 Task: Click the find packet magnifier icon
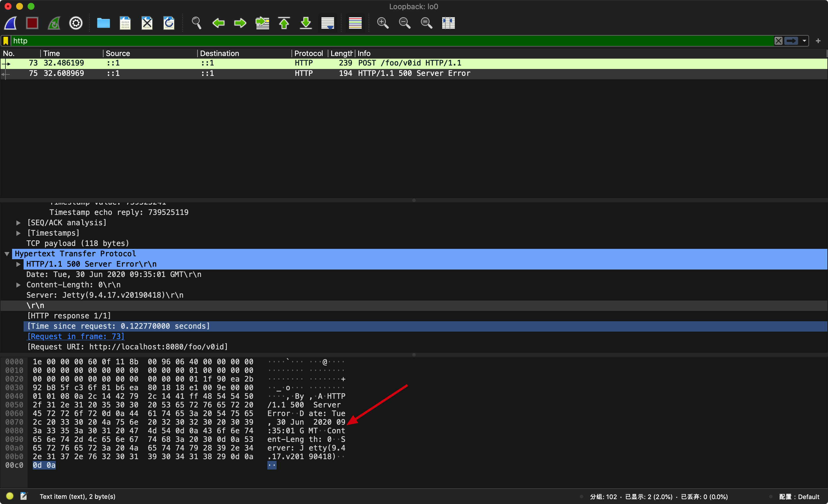(x=196, y=23)
